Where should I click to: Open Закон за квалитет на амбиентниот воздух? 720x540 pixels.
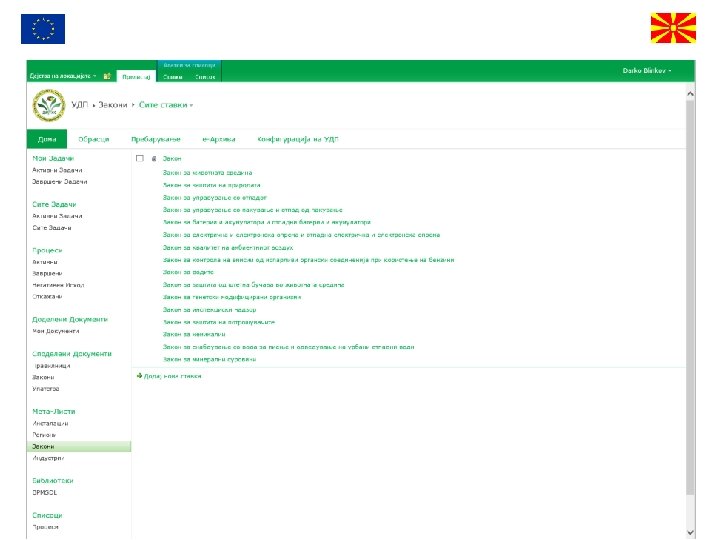pos(228,248)
